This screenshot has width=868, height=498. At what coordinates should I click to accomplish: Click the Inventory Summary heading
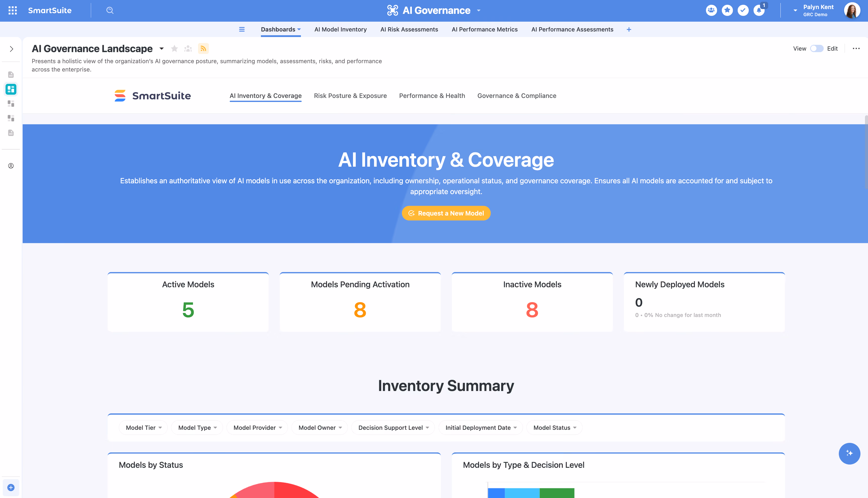point(446,385)
